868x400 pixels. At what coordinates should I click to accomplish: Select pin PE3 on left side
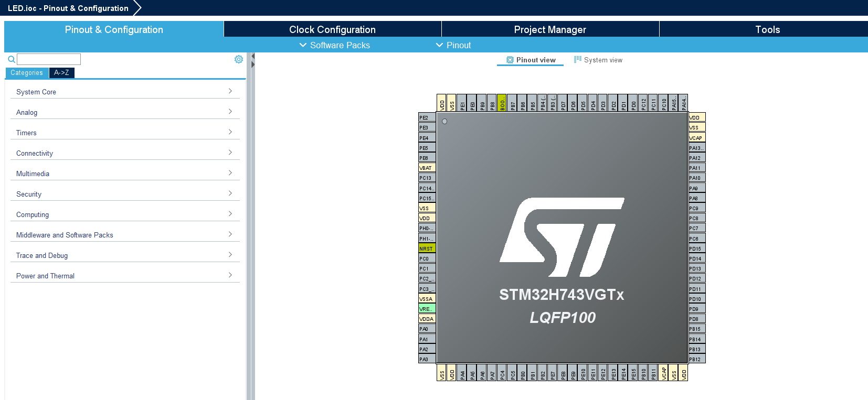427,127
